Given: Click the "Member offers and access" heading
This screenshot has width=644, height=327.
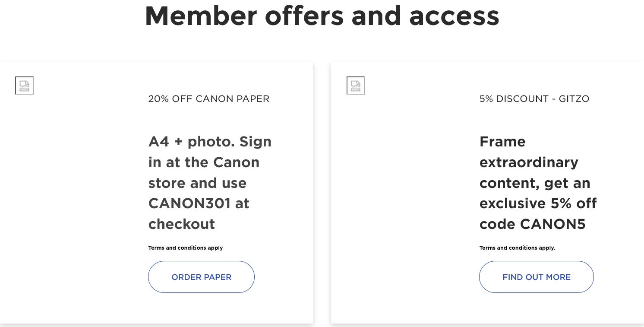Looking at the screenshot, I should pos(322,16).
